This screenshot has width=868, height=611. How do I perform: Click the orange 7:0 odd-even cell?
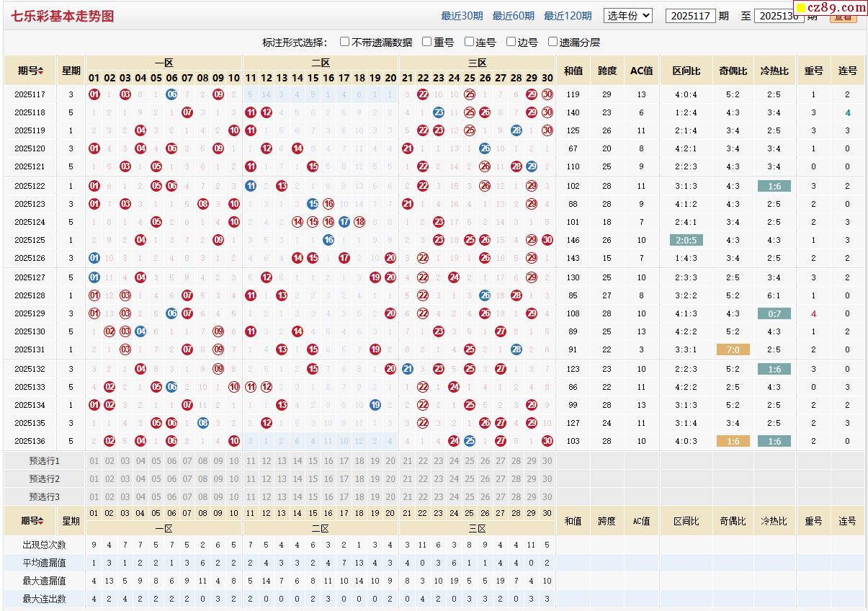click(x=733, y=349)
